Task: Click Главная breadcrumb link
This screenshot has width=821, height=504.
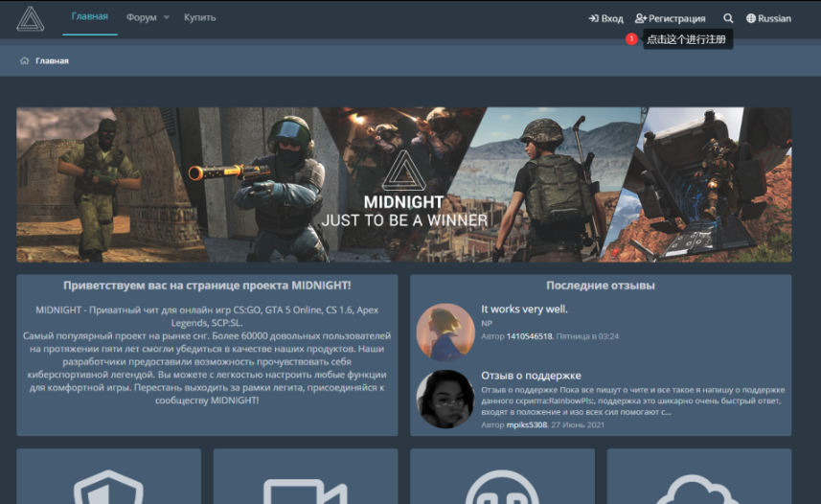Action: [x=52, y=60]
